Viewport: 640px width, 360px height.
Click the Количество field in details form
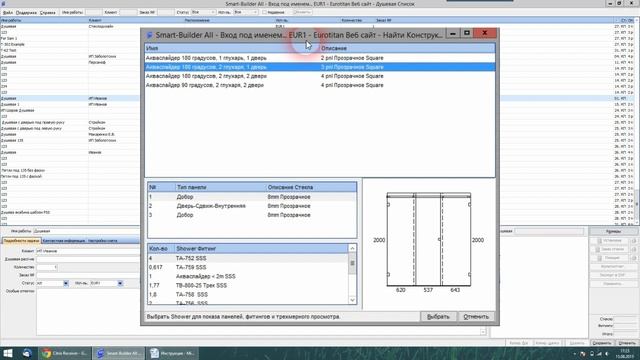tap(47, 267)
